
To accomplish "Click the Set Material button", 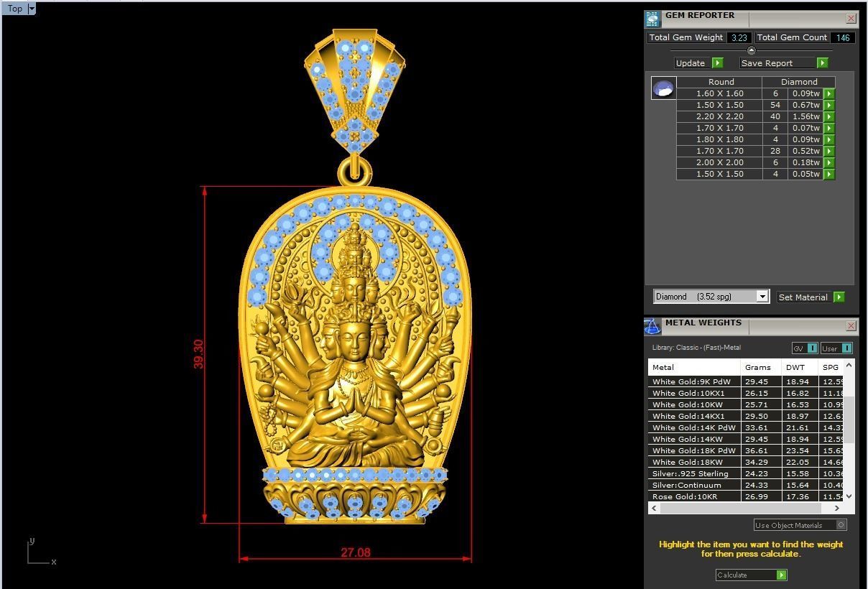I will [803, 297].
